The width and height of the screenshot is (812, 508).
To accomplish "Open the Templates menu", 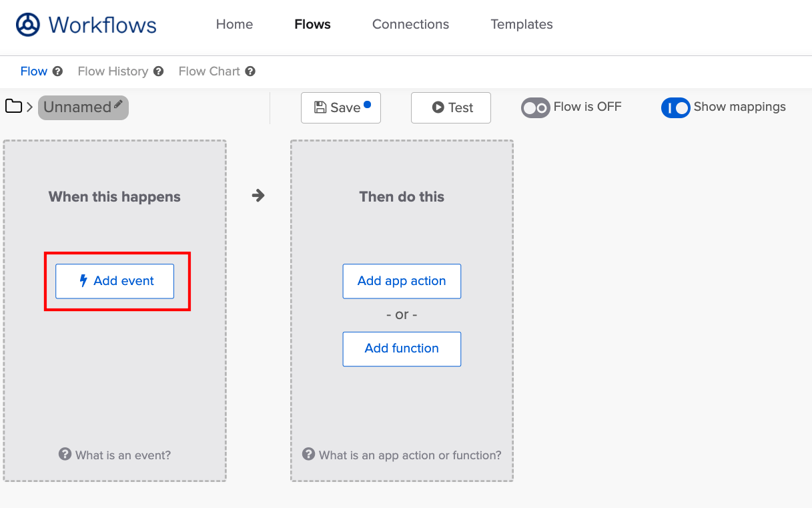I will tap(522, 25).
